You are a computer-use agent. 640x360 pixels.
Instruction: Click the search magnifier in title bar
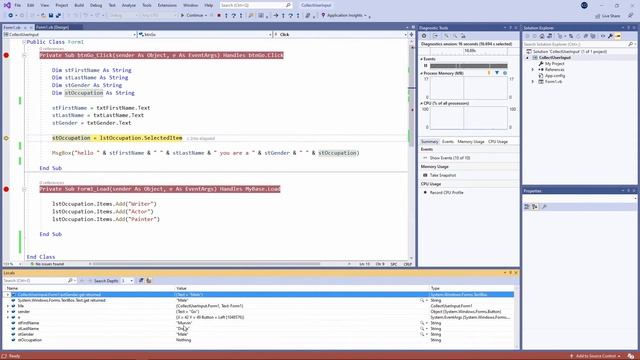coord(288,5)
